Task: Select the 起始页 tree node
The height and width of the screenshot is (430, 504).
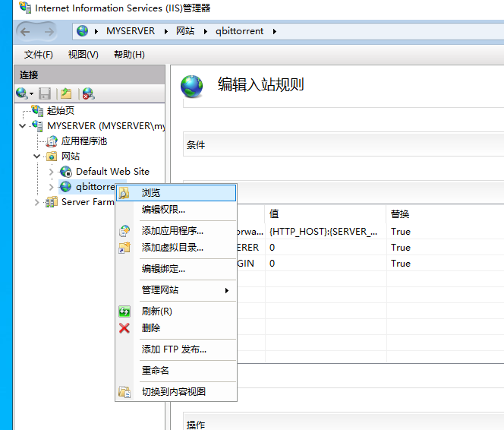Action: [x=60, y=110]
